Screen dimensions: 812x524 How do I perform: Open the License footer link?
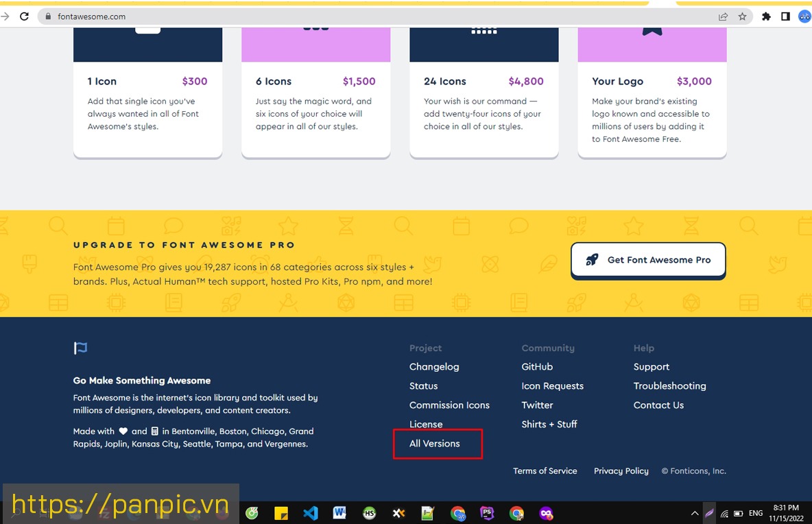point(426,424)
